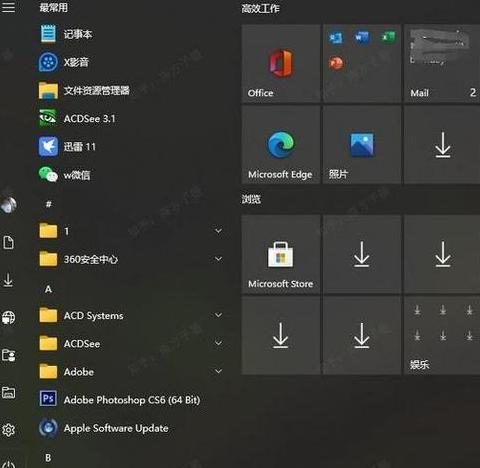The height and width of the screenshot is (468, 480).
Task: Click the PowerPoint icon in Office folder tile
Action: [336, 63]
